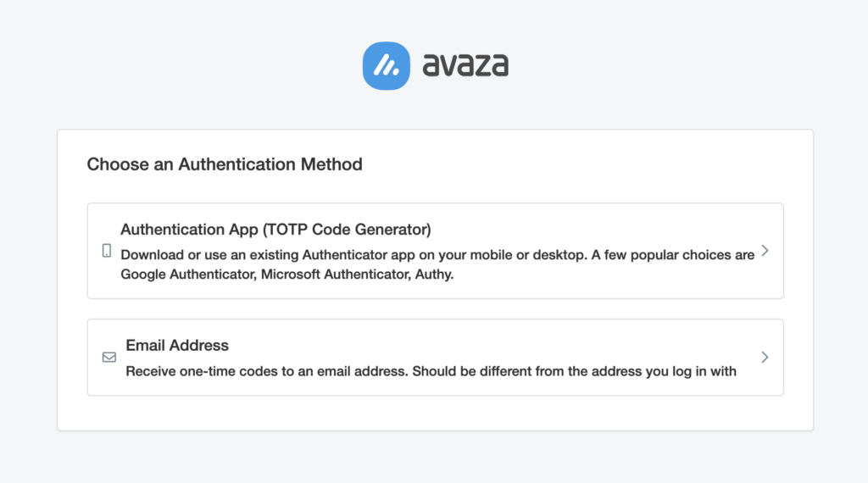Click the "Download or use an existing Authenticator" description
The image size is (868, 483).
click(437, 264)
